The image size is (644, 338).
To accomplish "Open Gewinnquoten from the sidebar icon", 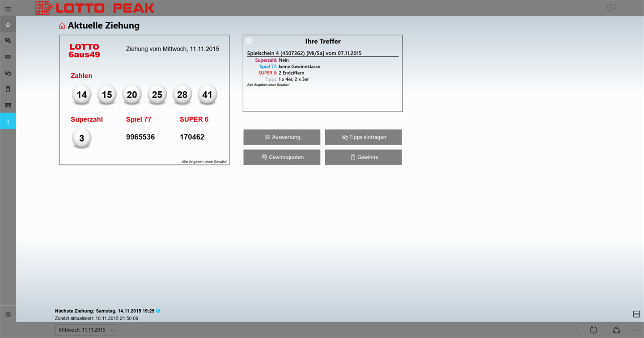I will coord(8,41).
